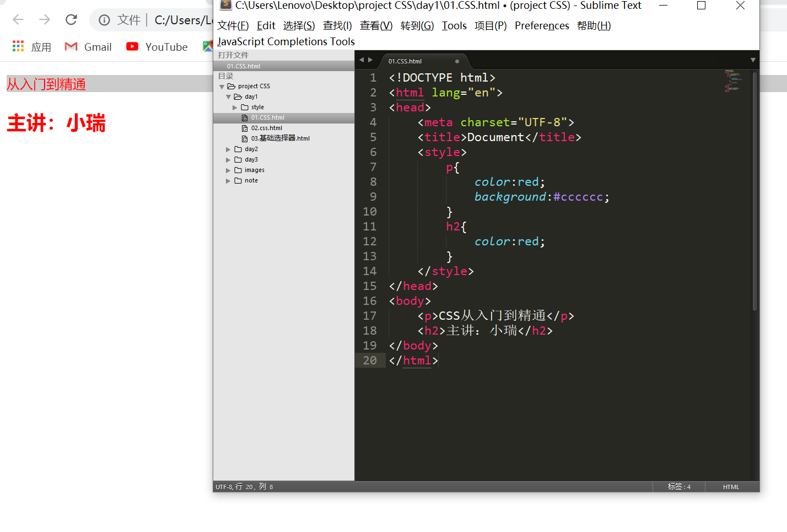
Task: Expand the style folder
Action: pos(235,108)
